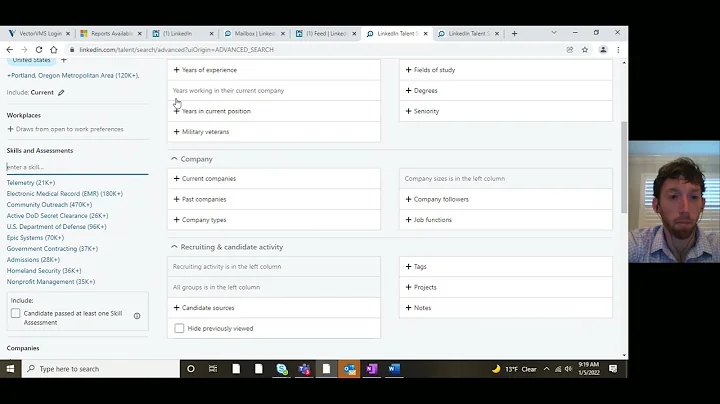720x404 pixels.
Task: Add Epic Systems (70K+) skill
Action: point(35,238)
